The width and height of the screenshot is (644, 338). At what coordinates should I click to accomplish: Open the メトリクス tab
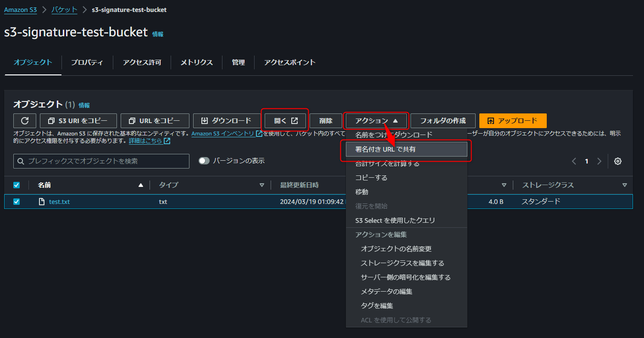pos(196,62)
